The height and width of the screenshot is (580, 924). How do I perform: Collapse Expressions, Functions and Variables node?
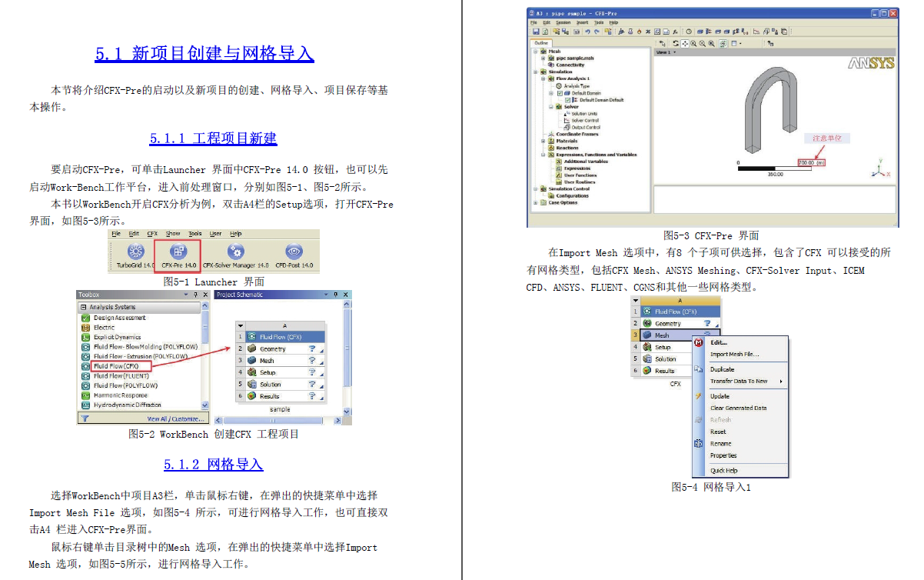[543, 155]
